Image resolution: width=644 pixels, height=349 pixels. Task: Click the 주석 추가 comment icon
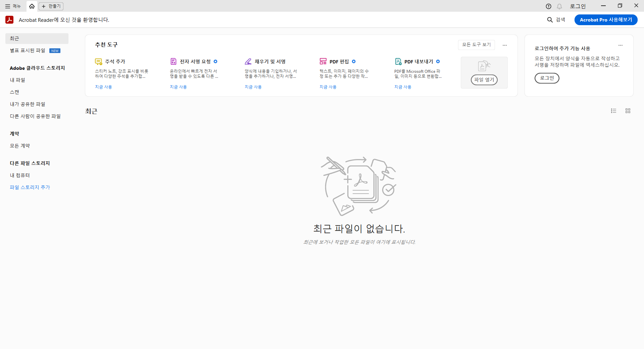click(98, 61)
